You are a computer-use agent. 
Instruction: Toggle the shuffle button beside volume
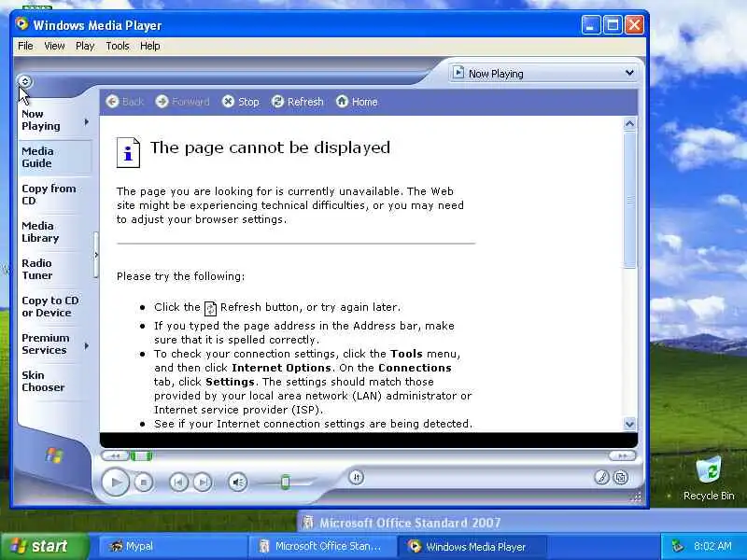click(357, 477)
